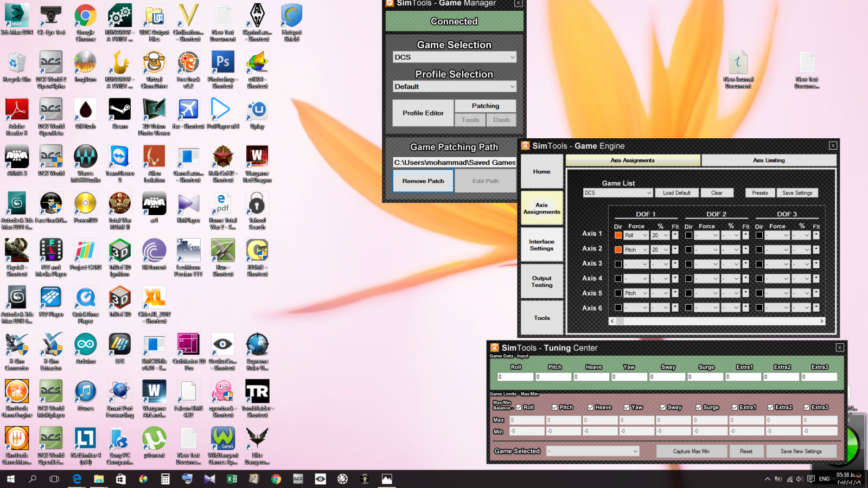The height and width of the screenshot is (488, 868).
Task: Open Axis 2 DOF 1 percent dropdown
Action: coord(660,250)
